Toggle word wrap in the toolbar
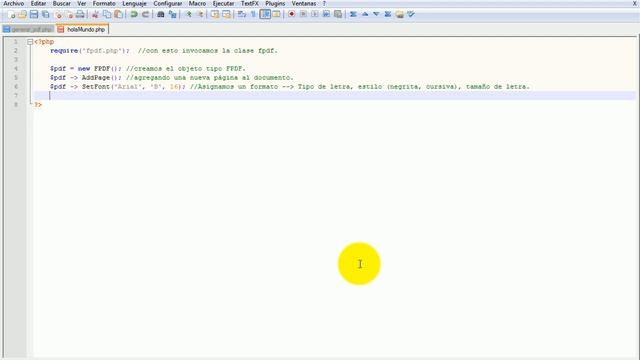The height and width of the screenshot is (360, 640). pos(242,15)
